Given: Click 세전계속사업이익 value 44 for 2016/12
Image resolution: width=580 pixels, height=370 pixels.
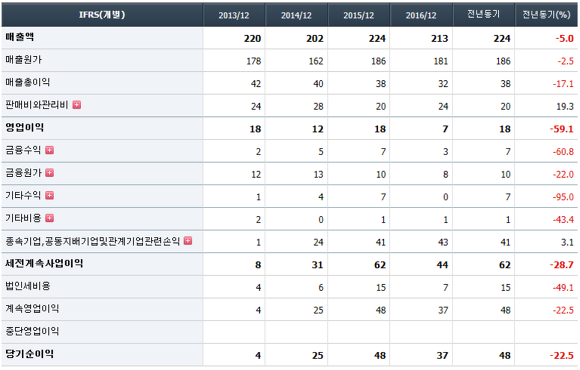Looking at the screenshot, I should coord(442,265).
